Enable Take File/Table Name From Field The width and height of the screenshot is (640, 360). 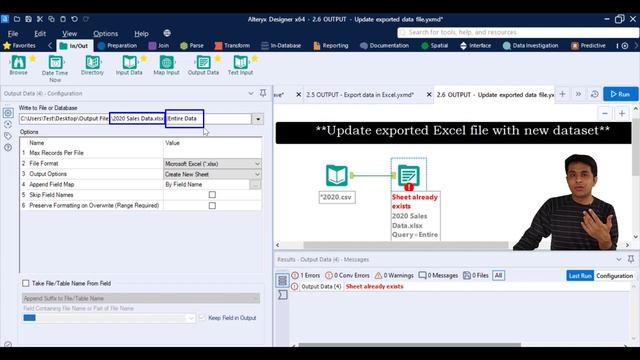point(26,283)
